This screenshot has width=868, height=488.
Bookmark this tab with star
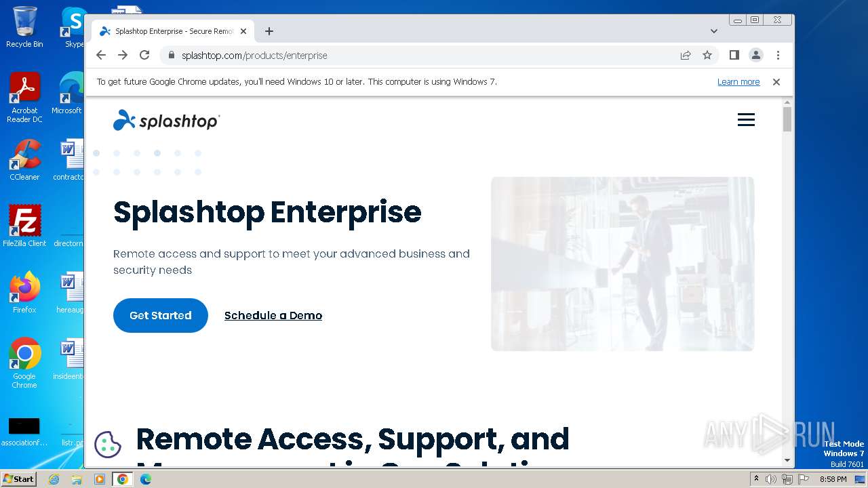tap(707, 55)
